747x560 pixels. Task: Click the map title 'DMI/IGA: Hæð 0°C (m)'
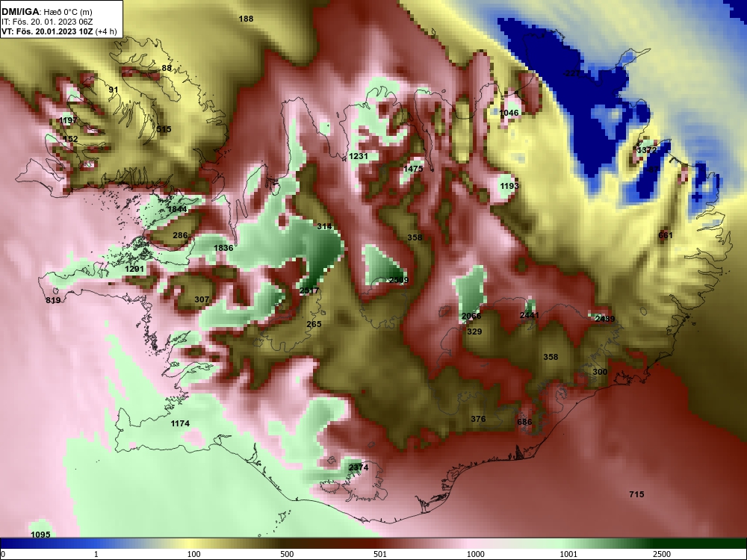click(x=46, y=12)
